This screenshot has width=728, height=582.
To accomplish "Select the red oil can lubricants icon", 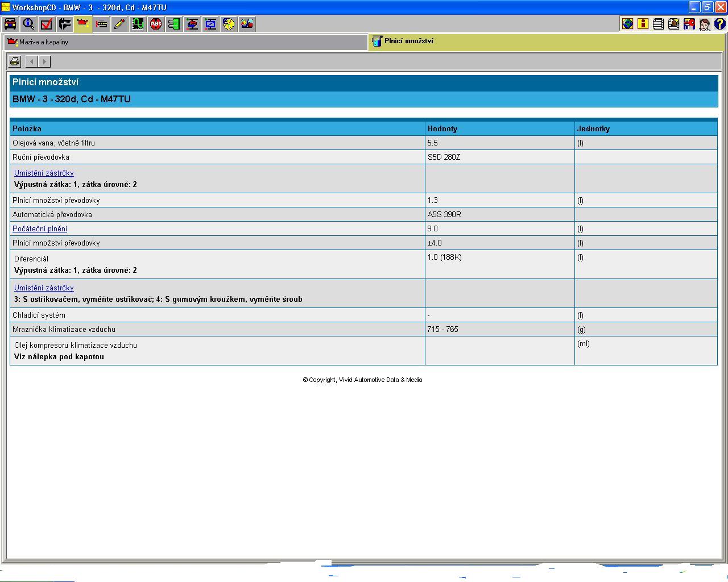I will click(83, 24).
